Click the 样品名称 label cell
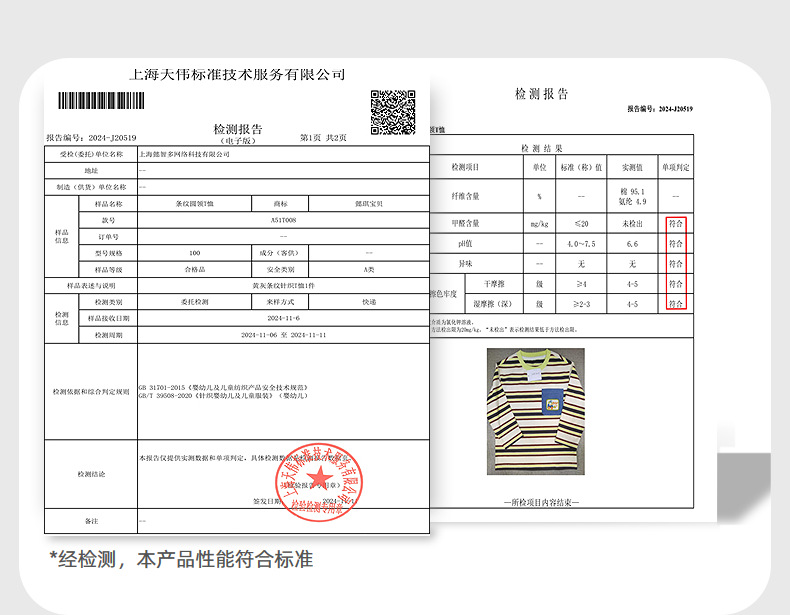 click(x=108, y=204)
